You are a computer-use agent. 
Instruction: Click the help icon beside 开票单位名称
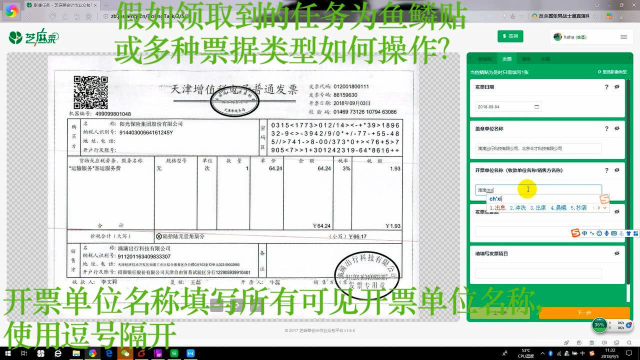(x=607, y=170)
